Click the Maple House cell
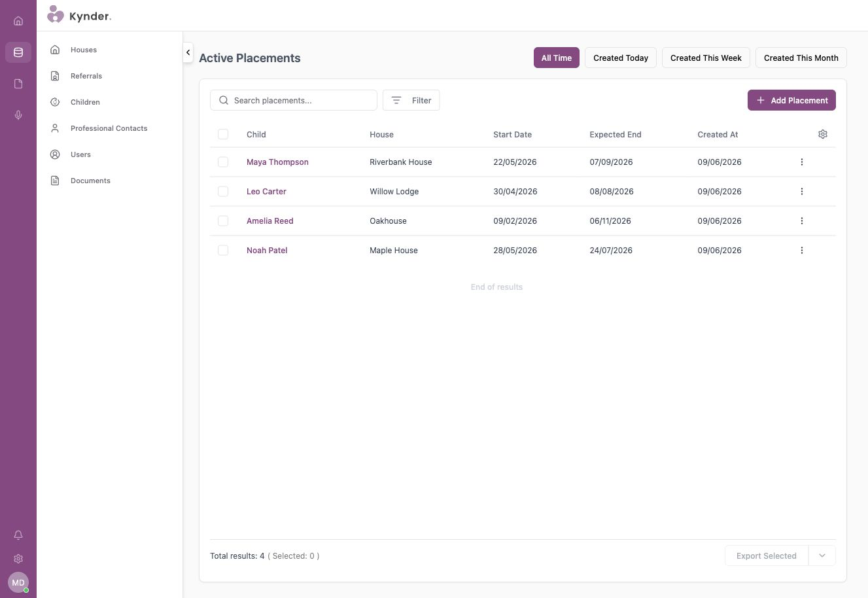This screenshot has height=598, width=868. (393, 250)
